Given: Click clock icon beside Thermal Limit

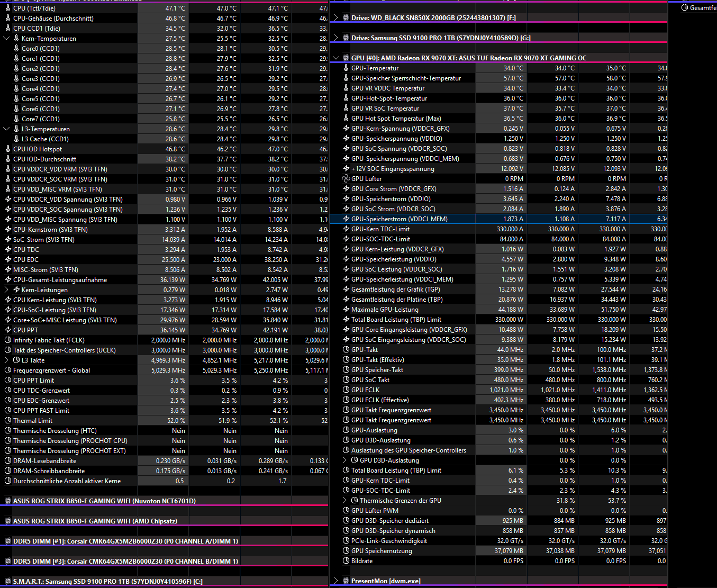Looking at the screenshot, I should click(8, 421).
